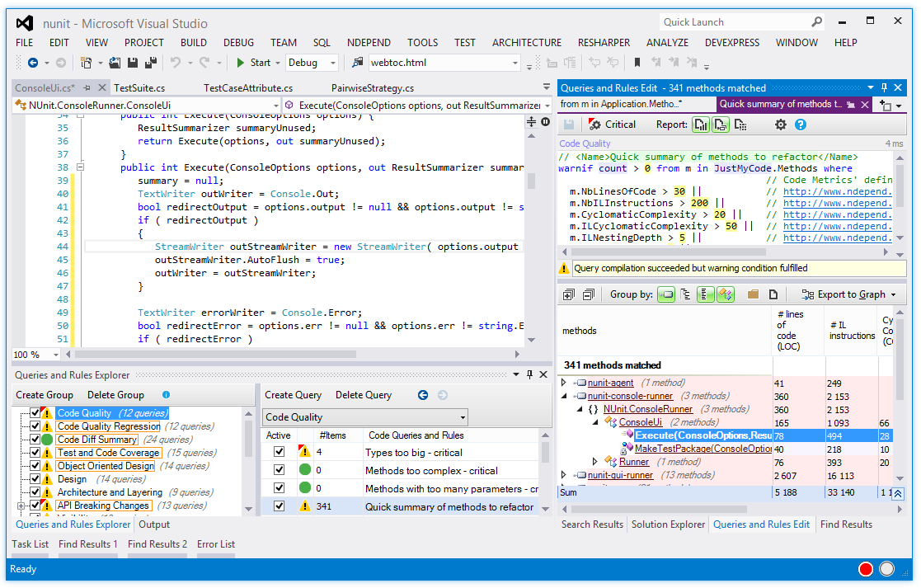The width and height of the screenshot is (921, 588).
Task: Click the blue back arrow beside Delete Query
Action: 423,395
